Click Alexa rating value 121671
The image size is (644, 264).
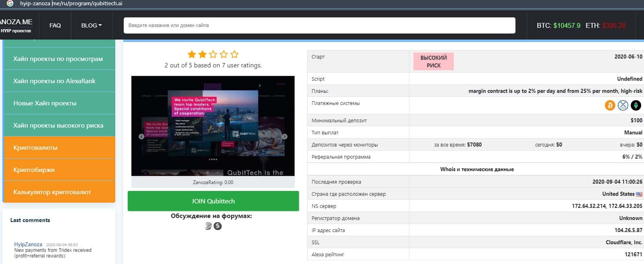pos(633,254)
